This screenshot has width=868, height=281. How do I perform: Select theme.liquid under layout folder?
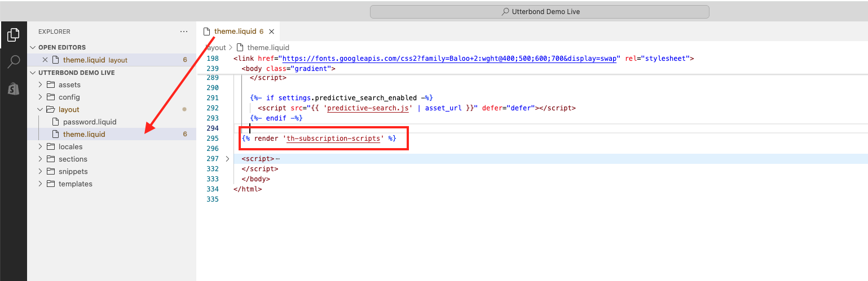[x=112, y=134]
